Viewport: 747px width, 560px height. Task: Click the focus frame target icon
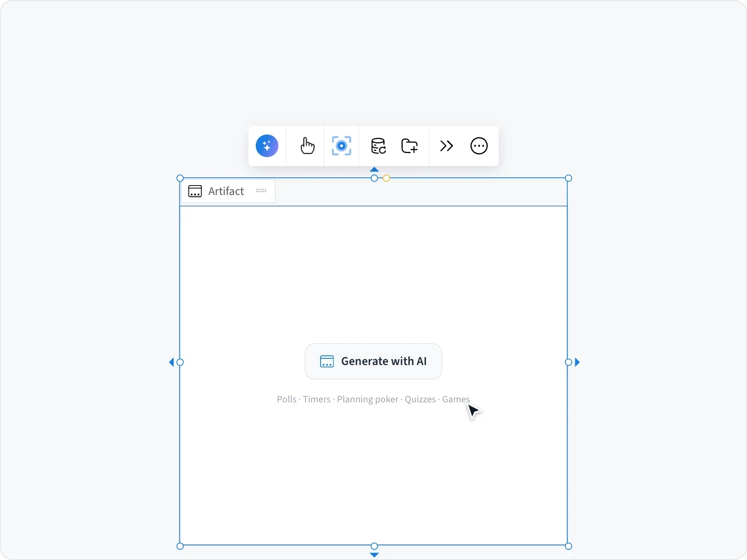(x=341, y=146)
